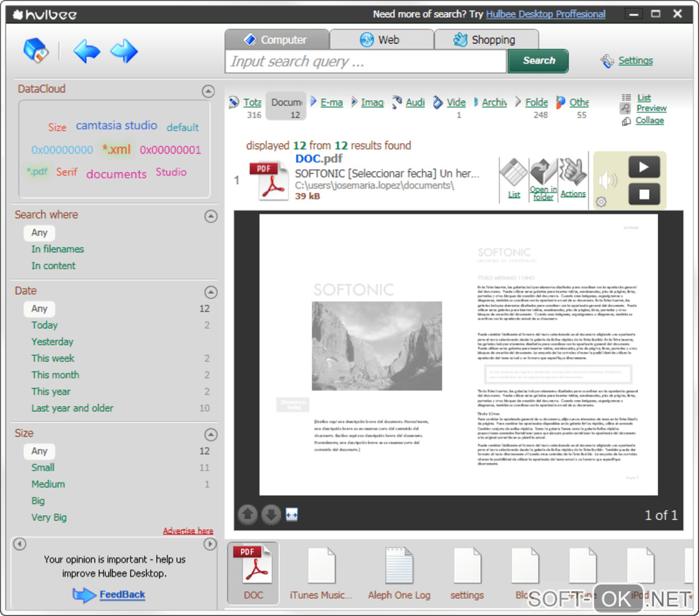
Task: Collapse the Size section
Action: pyautogui.click(x=211, y=434)
